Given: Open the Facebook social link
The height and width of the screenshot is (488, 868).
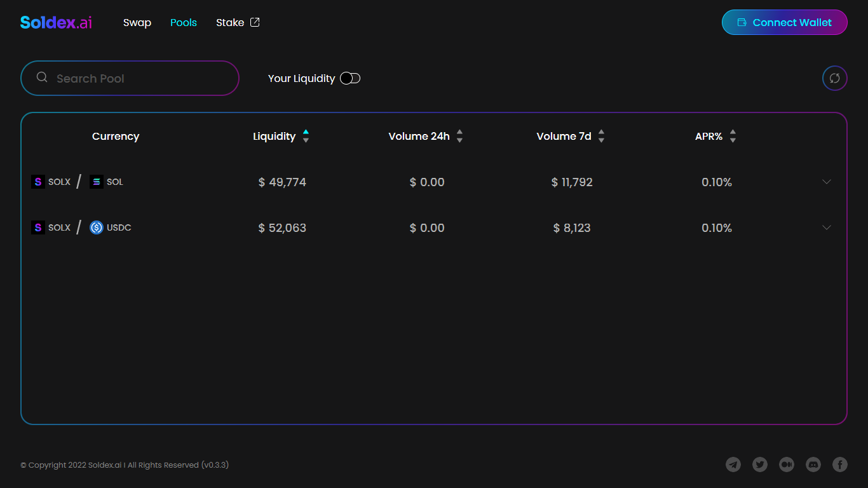Looking at the screenshot, I should click(x=840, y=464).
